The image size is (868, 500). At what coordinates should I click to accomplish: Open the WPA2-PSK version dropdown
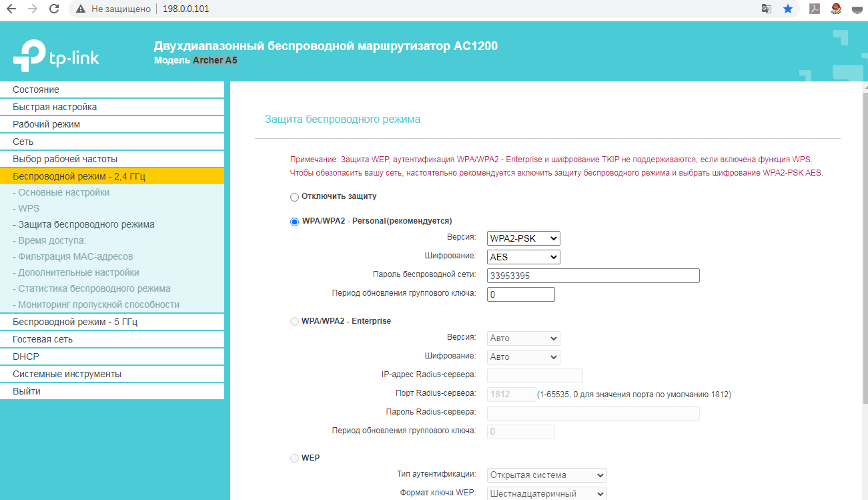click(x=524, y=238)
